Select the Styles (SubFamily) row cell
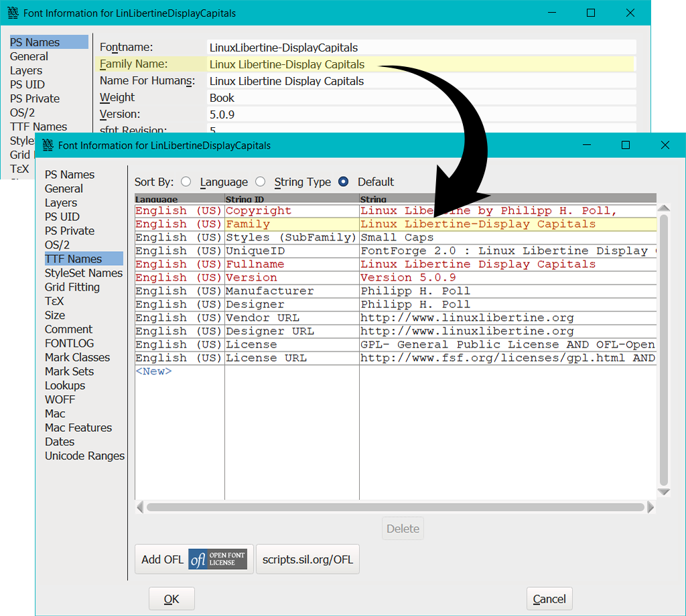This screenshot has width=686, height=616. tap(291, 238)
